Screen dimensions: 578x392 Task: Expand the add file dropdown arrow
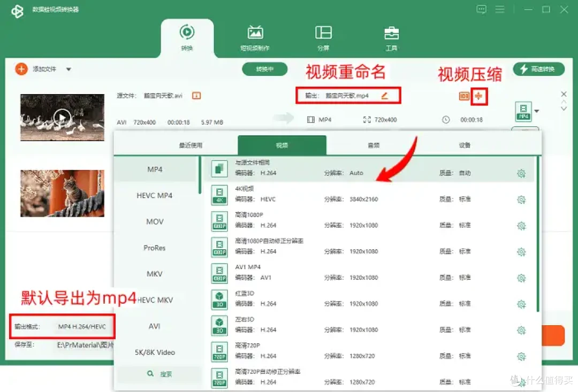pyautogui.click(x=69, y=70)
